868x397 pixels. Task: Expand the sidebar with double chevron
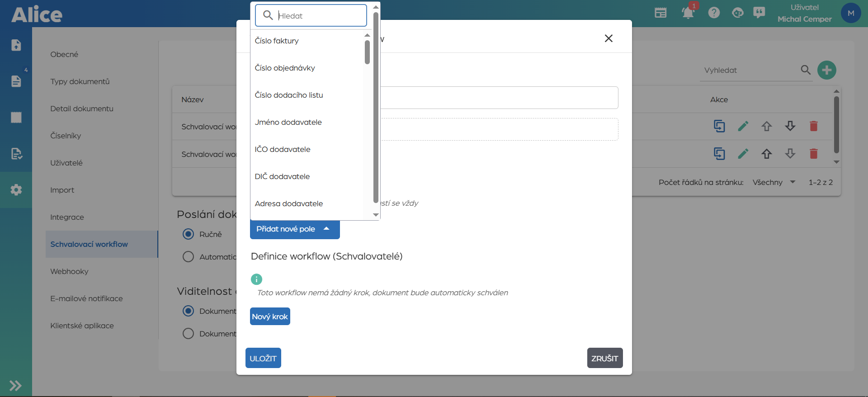(15, 385)
